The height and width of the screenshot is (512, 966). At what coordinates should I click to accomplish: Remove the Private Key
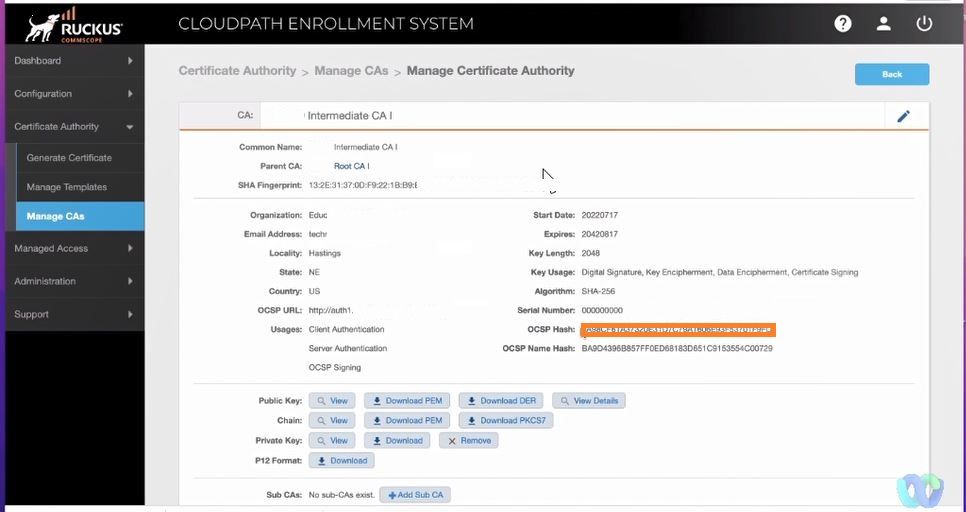[x=469, y=441]
